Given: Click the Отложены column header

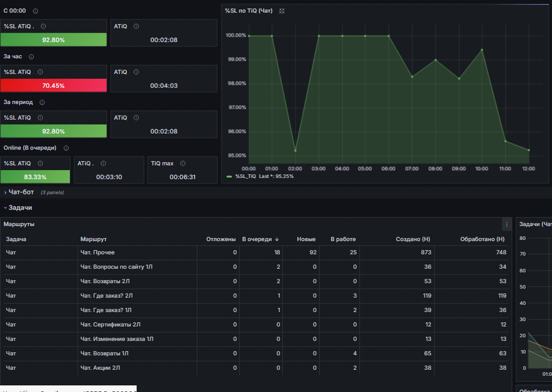Looking at the screenshot, I should [x=221, y=239].
